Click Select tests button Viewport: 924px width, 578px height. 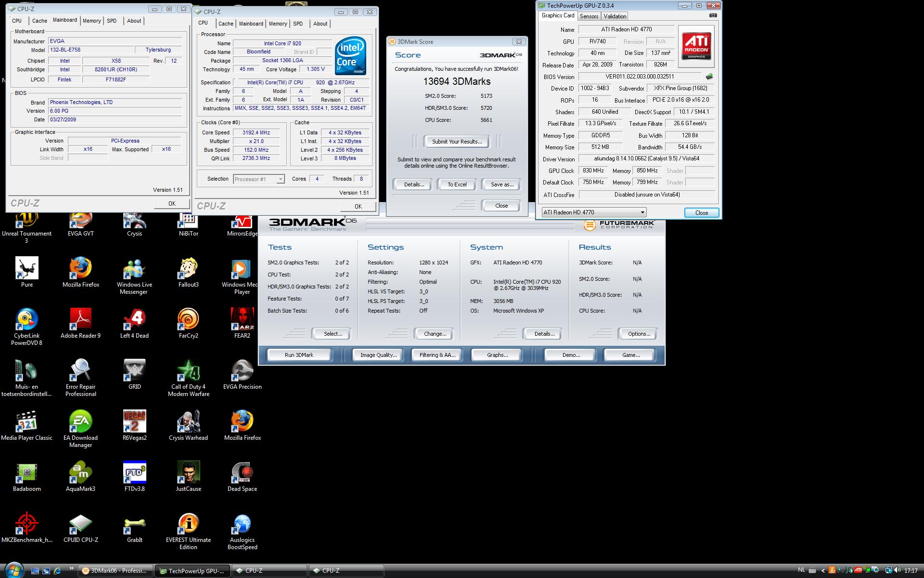click(333, 334)
